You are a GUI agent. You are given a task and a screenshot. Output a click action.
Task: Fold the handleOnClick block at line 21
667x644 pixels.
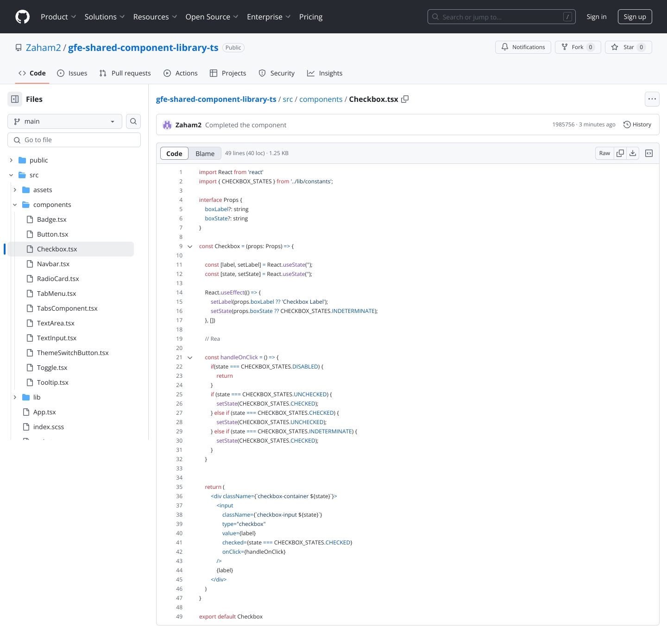click(x=190, y=357)
